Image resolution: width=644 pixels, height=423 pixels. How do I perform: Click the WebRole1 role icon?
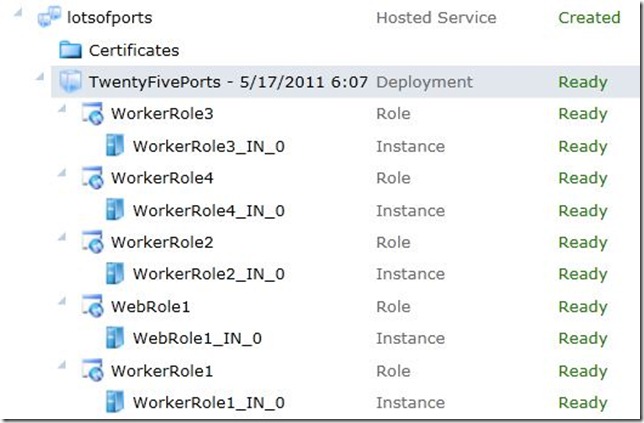(x=92, y=307)
